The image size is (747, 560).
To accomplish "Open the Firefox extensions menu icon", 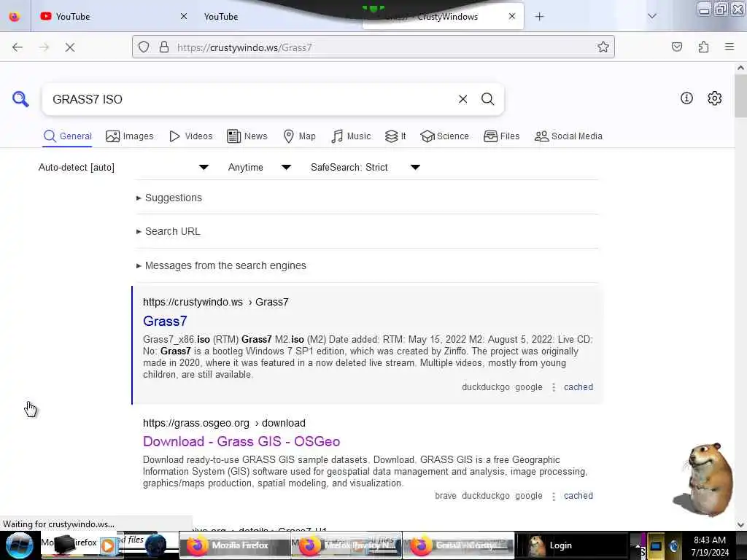I will click(x=703, y=47).
